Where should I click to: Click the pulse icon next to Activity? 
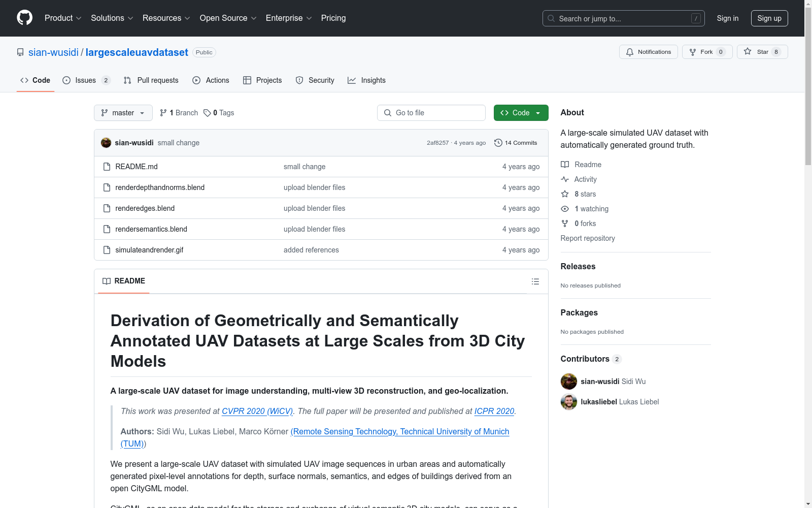click(x=565, y=179)
